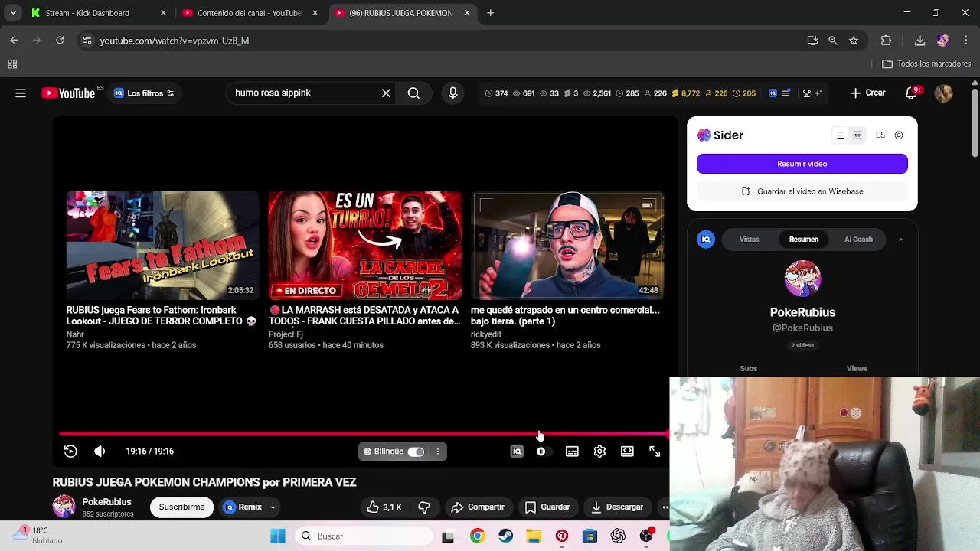Screen dimensions: 980x551
Task: Switch the player to theater mode
Action: pos(627,452)
